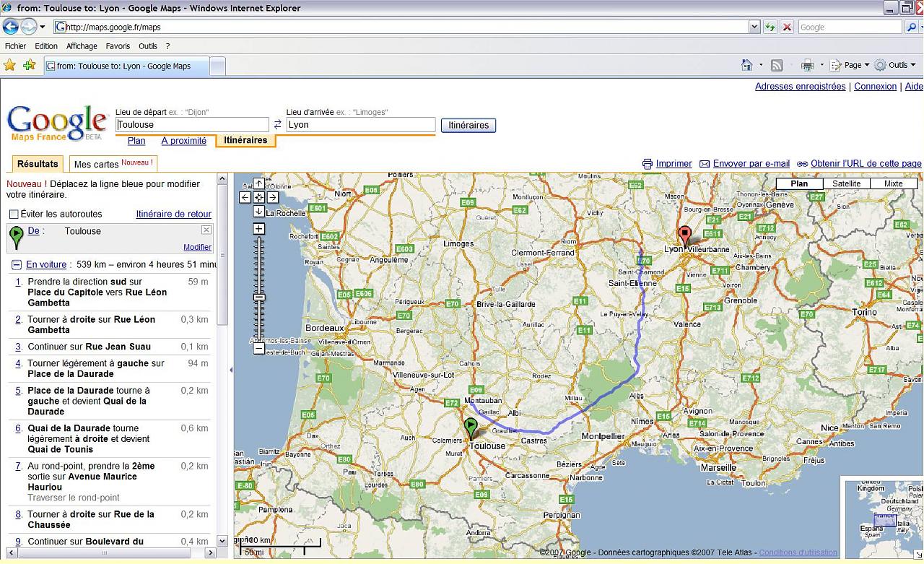
Task: Click the browser address bar URL
Action: (401, 27)
